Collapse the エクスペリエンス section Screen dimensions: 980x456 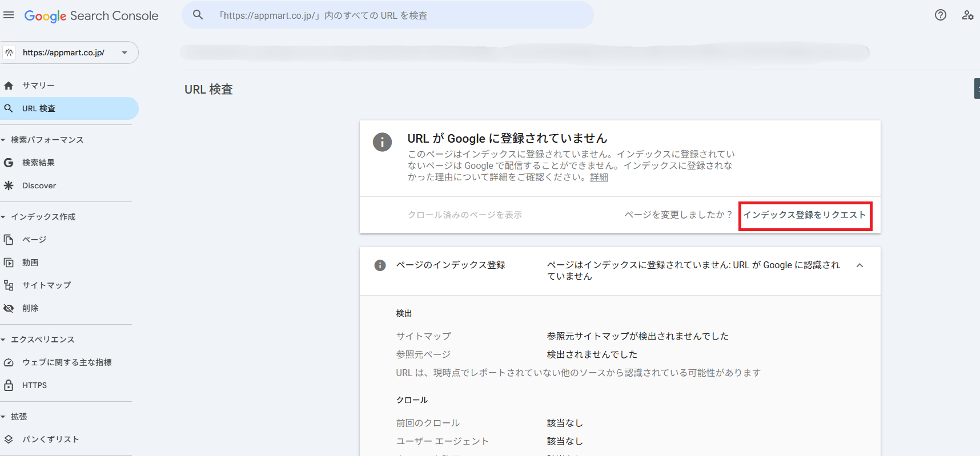3,340
